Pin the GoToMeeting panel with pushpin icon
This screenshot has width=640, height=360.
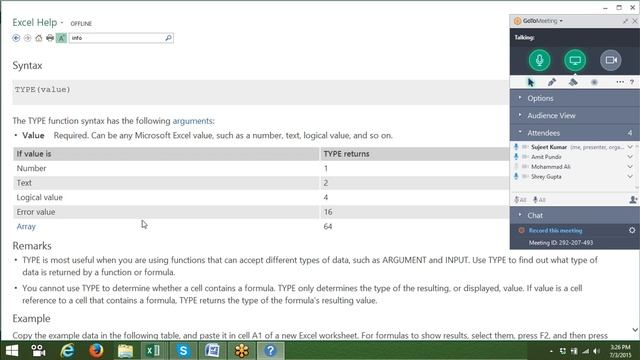tap(625, 21)
